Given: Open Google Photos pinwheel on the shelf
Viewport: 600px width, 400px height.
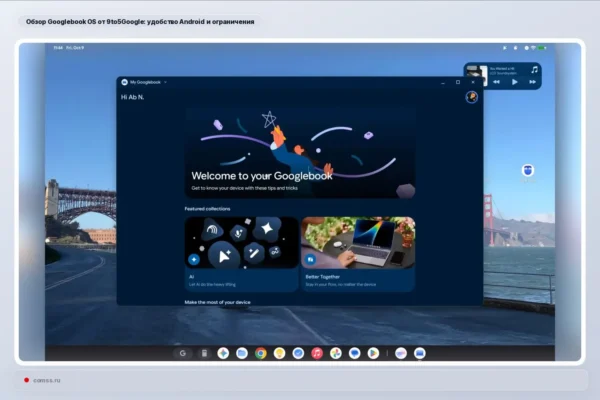Looking at the screenshot, I should tap(336, 353).
